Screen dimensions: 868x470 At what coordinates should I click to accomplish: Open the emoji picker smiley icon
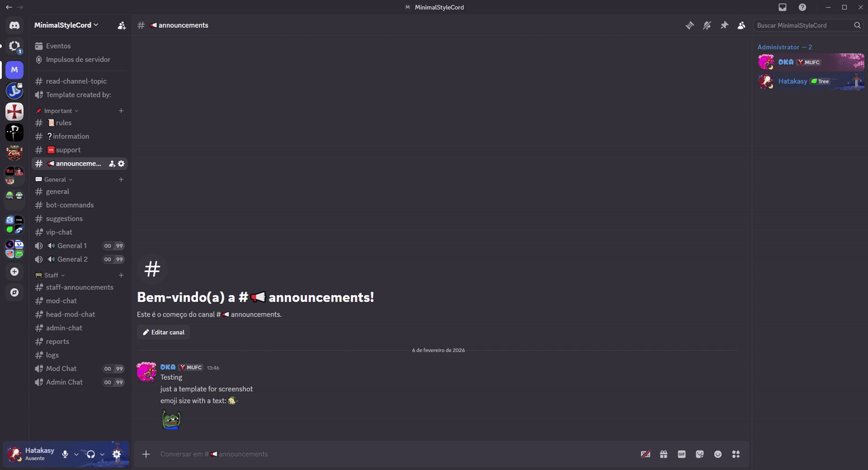coord(717,454)
